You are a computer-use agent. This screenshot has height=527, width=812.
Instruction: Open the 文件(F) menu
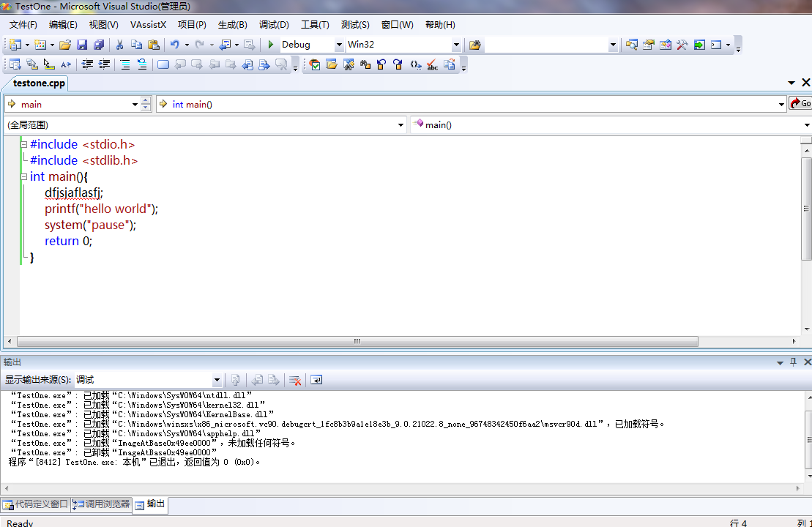coord(23,25)
